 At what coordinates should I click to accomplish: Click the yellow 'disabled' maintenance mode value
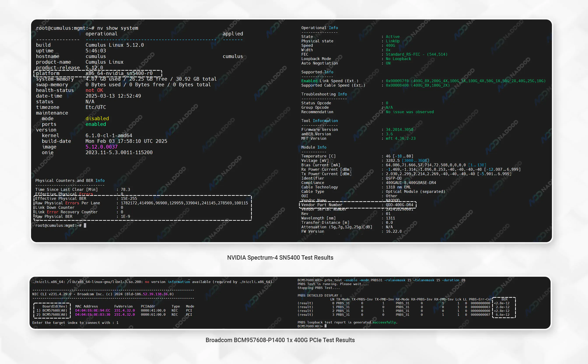pos(97,118)
